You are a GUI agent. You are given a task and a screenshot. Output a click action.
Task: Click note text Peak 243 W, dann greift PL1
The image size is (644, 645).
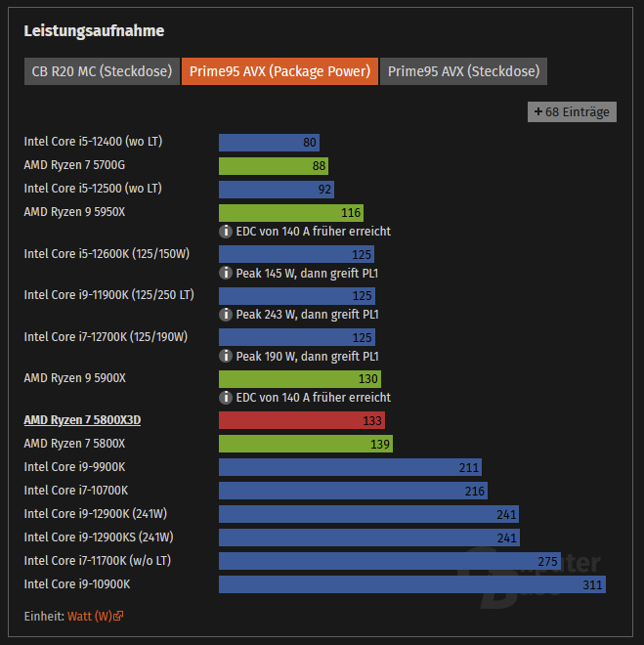[308, 315]
